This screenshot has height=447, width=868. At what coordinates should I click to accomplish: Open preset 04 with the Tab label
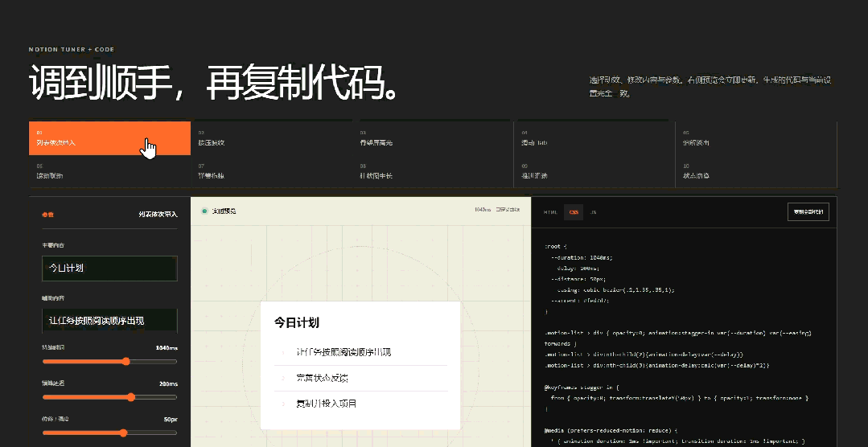click(595, 138)
